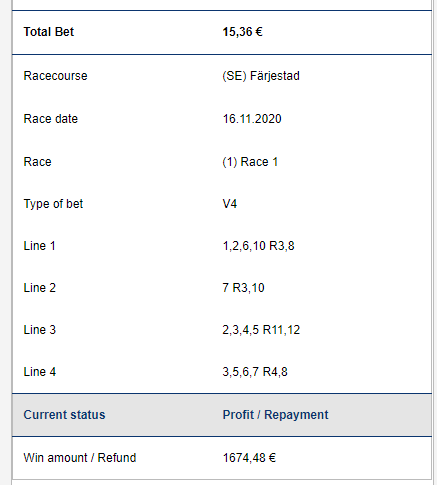Image resolution: width=437 pixels, height=485 pixels.
Task: Select the V4 bet type value
Action: [230, 204]
